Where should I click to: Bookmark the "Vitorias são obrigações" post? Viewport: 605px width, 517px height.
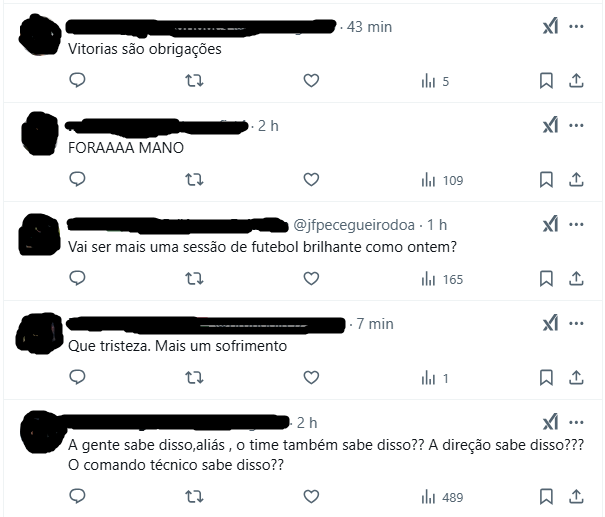tap(546, 81)
